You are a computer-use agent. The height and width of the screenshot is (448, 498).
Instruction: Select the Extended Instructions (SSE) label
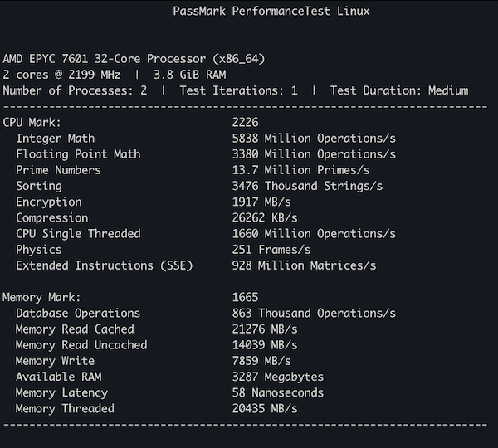pyautogui.click(x=105, y=265)
